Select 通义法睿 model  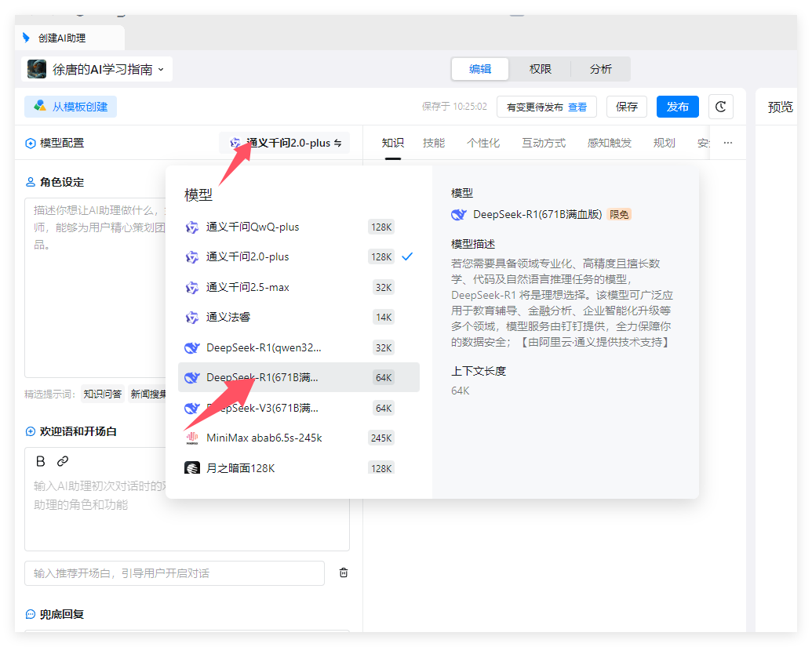pyautogui.click(x=299, y=318)
